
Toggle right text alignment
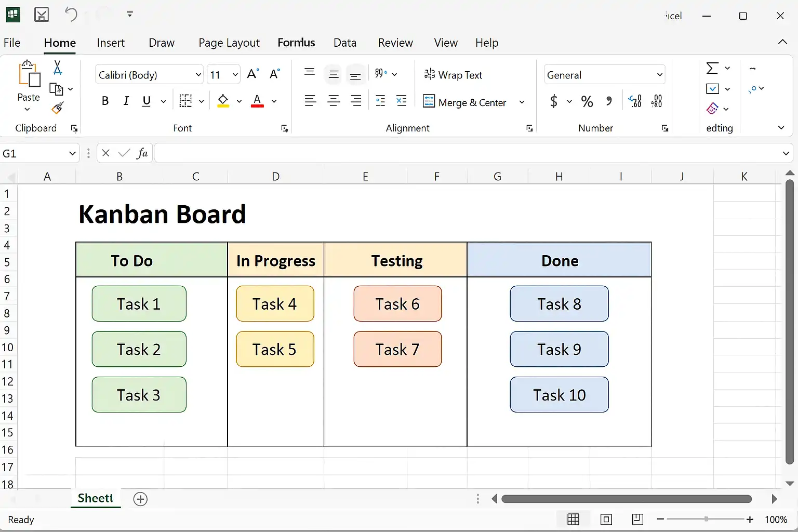pos(356,101)
